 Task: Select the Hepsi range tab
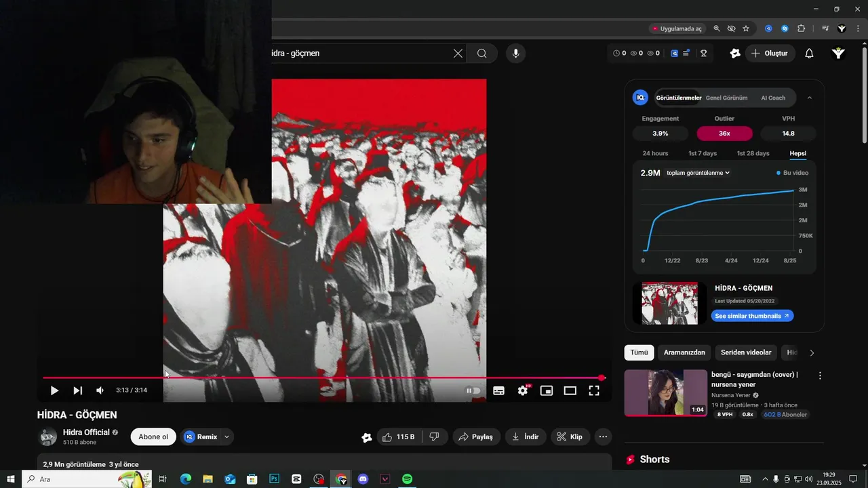pos(797,153)
